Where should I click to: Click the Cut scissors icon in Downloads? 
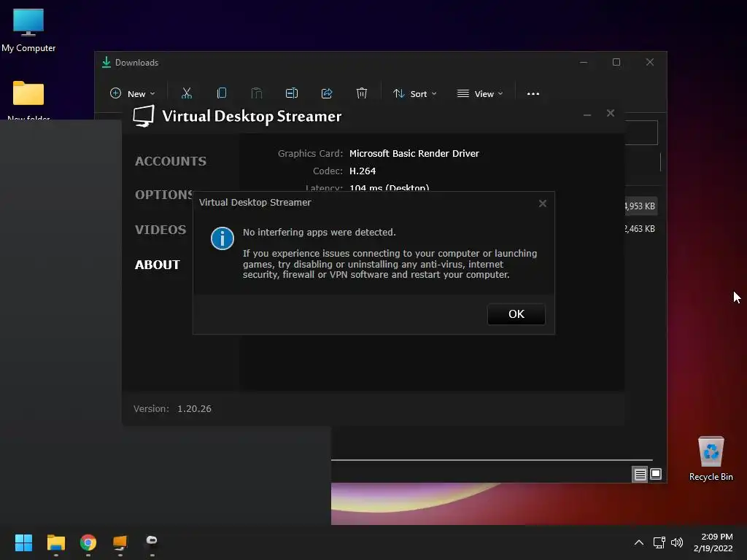tap(187, 93)
